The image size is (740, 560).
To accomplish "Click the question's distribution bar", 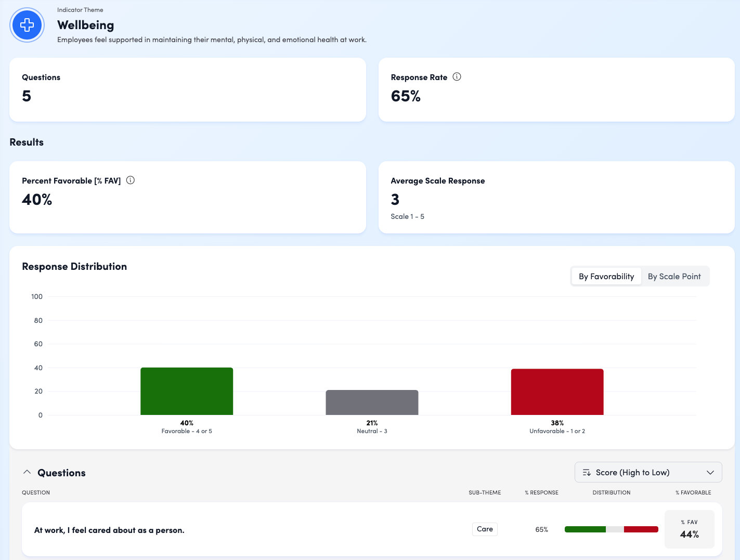I will (611, 529).
